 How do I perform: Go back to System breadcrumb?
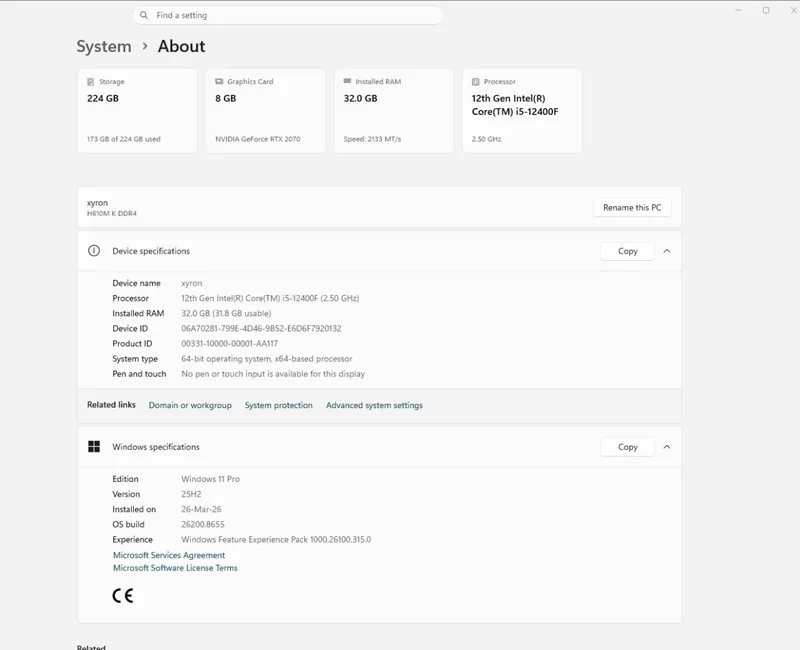click(104, 46)
